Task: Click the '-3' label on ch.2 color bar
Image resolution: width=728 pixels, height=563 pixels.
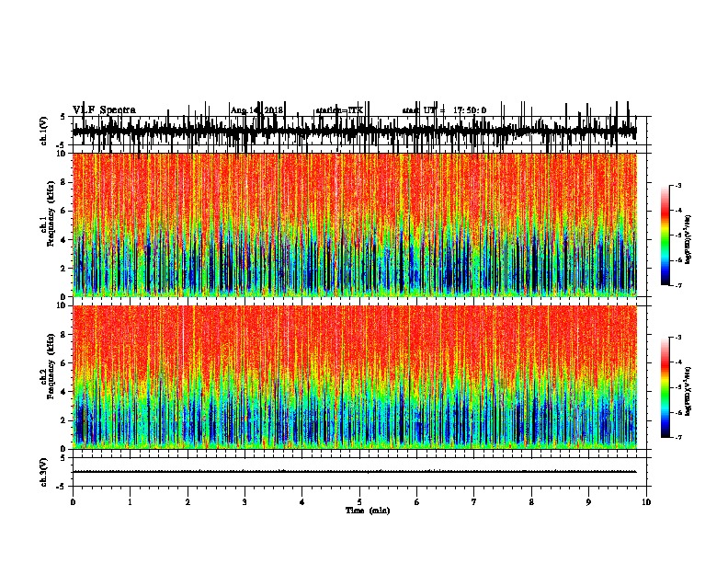Action: point(677,338)
